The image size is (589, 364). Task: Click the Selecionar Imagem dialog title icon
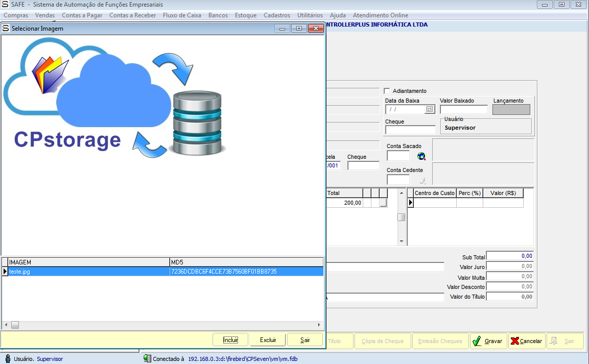tap(6, 28)
